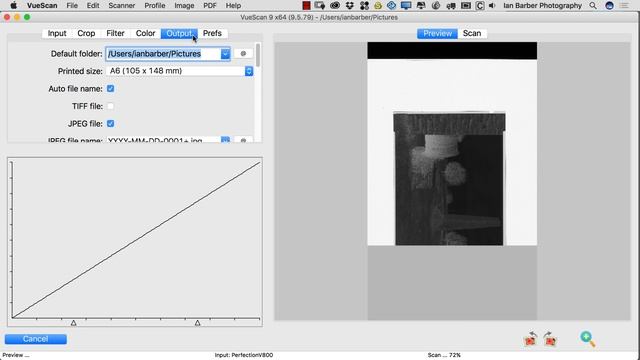640x360 pixels.
Task: Click the swirl menu bar icon
Action: pyautogui.click(x=436, y=6)
